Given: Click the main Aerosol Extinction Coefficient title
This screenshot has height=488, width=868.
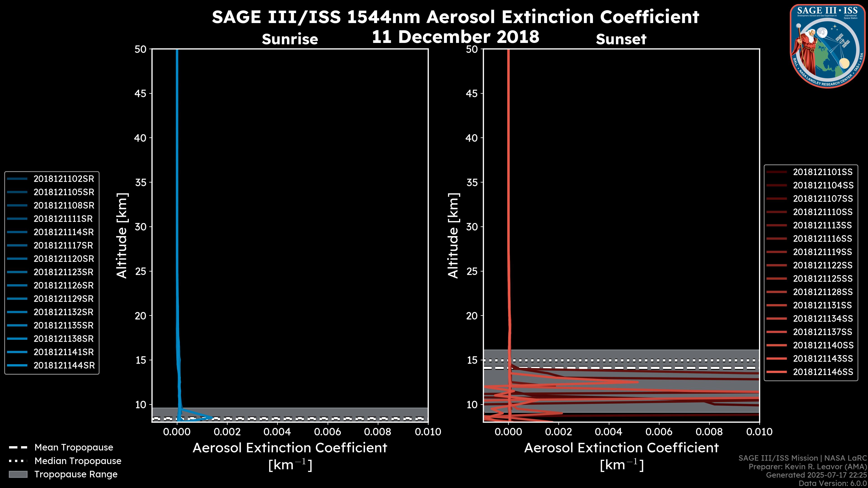Looking at the screenshot, I should (x=455, y=17).
